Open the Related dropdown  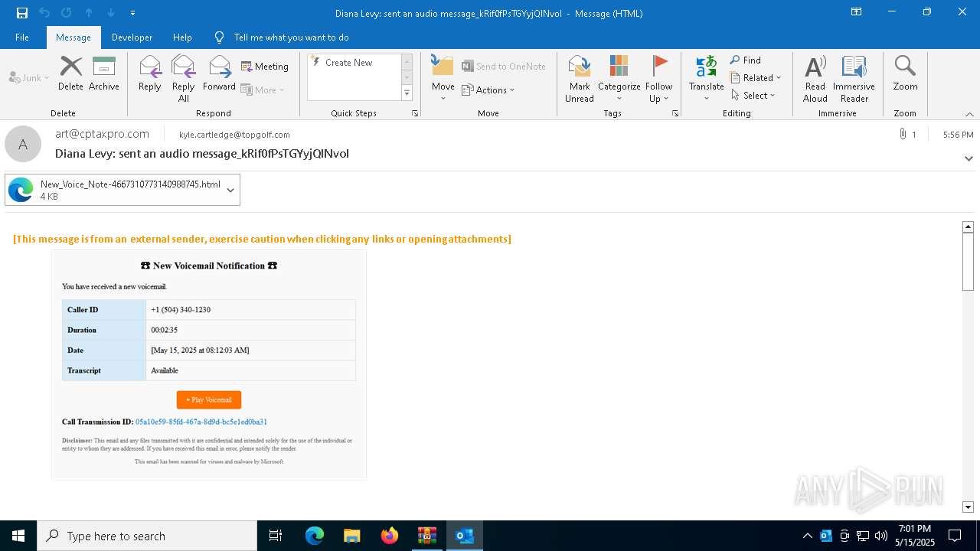coord(756,78)
